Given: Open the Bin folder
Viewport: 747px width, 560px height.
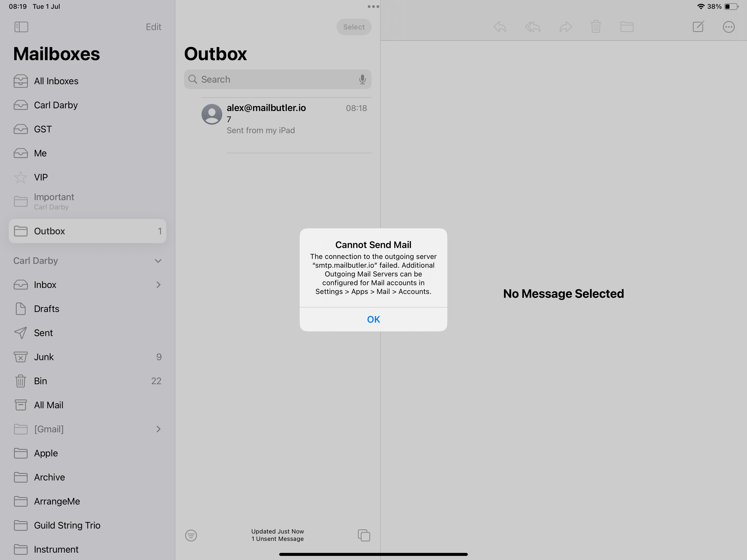Looking at the screenshot, I should pyautogui.click(x=87, y=381).
